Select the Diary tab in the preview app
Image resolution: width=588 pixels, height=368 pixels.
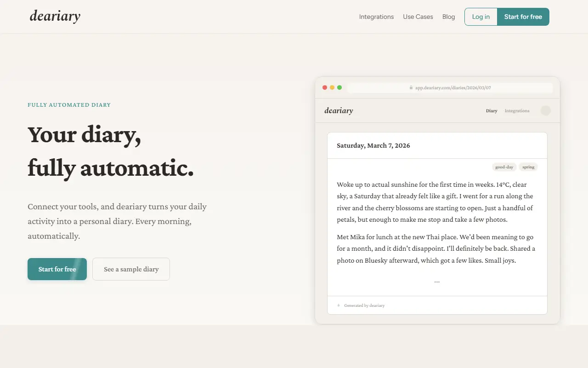coord(492,111)
